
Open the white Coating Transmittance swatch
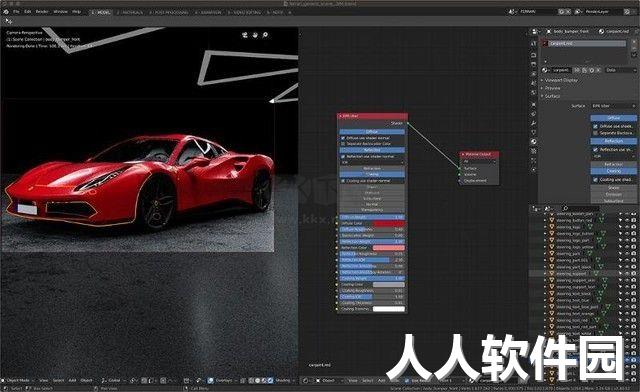(x=389, y=309)
